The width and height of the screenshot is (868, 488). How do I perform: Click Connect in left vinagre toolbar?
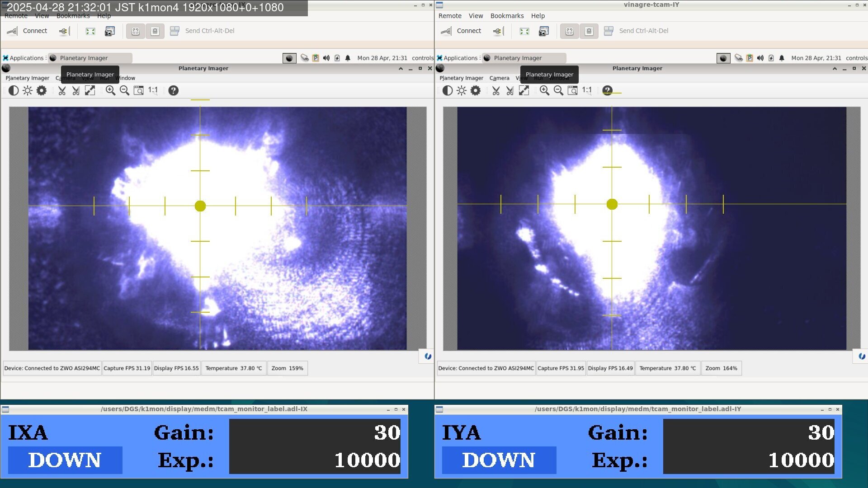[27, 31]
